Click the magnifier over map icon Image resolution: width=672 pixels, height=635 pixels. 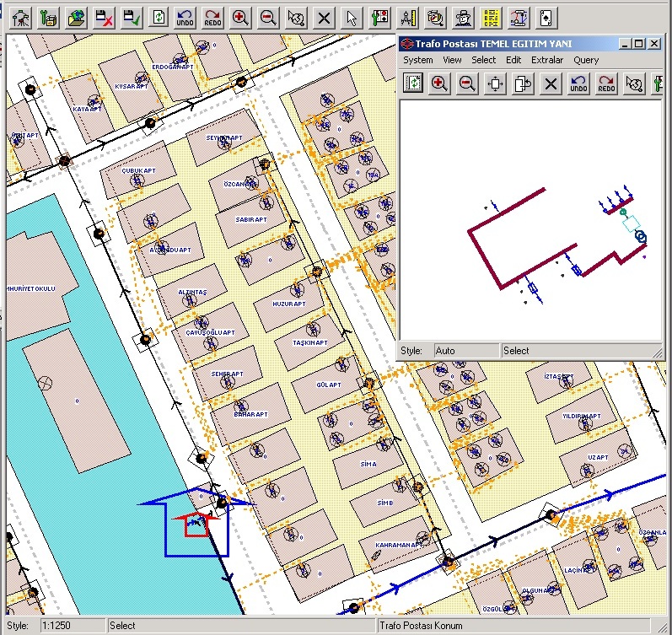point(435,18)
